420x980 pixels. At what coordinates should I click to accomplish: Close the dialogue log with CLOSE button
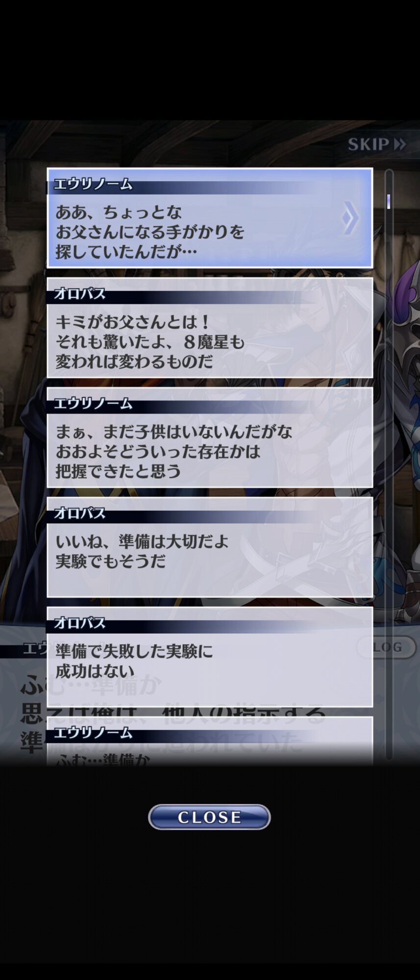coord(209,817)
